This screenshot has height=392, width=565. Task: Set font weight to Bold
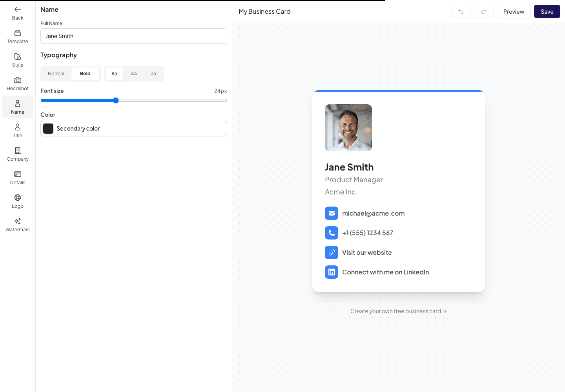click(x=85, y=74)
